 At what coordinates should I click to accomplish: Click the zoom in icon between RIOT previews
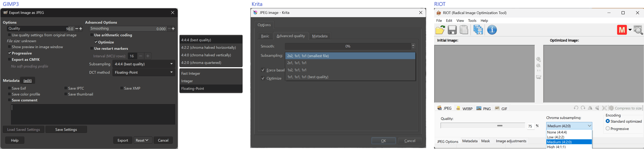[x=539, y=60]
